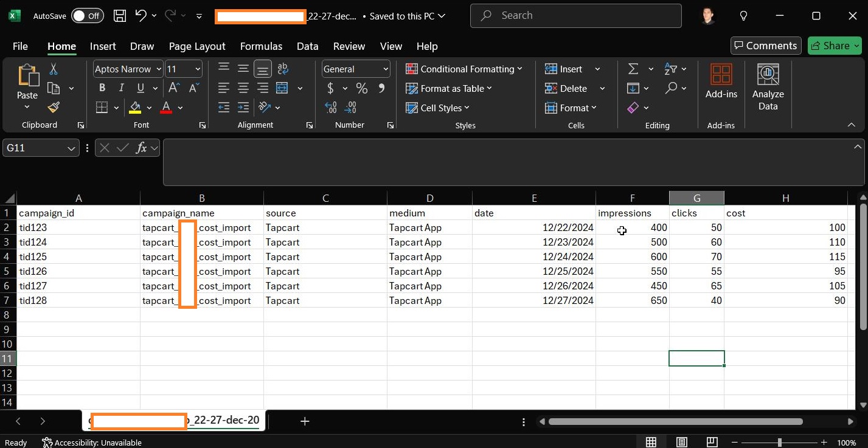The height and width of the screenshot is (448, 868).
Task: Click the Sort & Filter icon
Action: (671, 69)
